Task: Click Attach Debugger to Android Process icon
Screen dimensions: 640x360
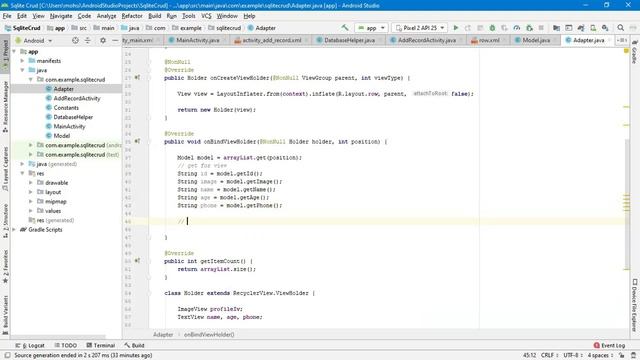Action: [529, 28]
